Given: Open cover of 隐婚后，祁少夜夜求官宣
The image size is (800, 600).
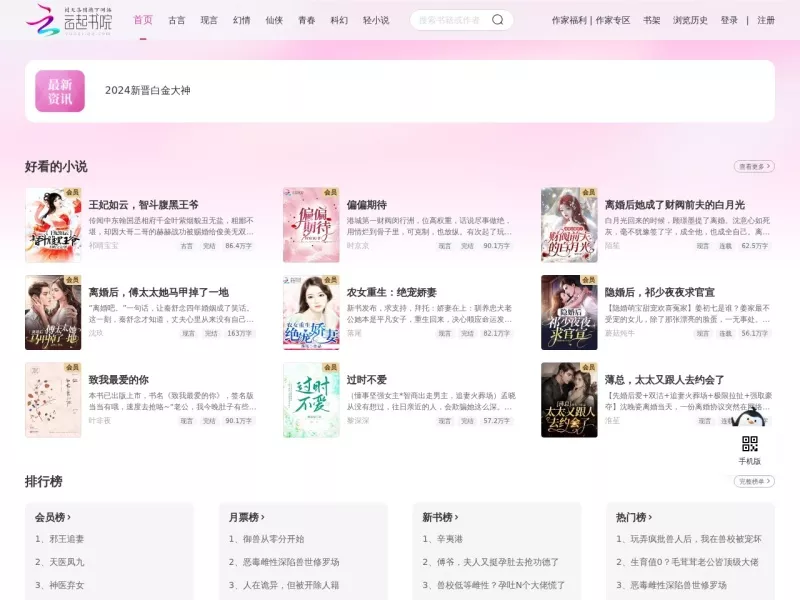Looking at the screenshot, I should tap(569, 312).
